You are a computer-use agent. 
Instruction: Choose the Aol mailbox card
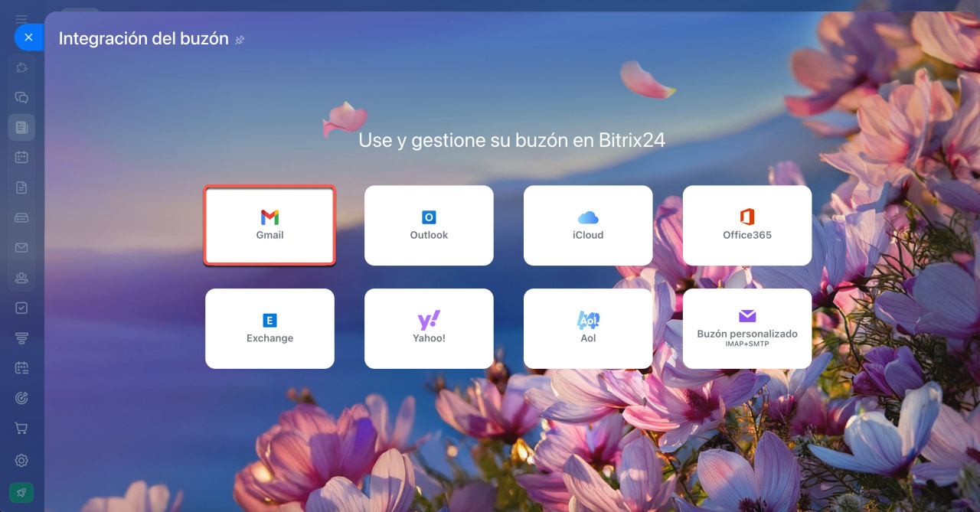click(588, 328)
